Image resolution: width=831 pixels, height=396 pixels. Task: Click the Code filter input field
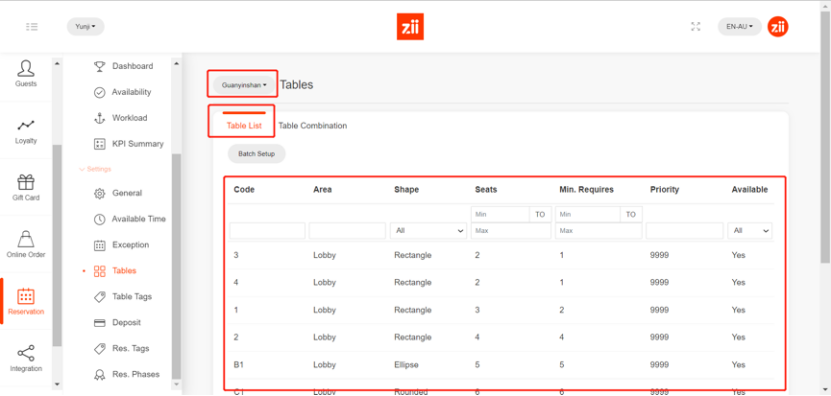click(x=268, y=231)
